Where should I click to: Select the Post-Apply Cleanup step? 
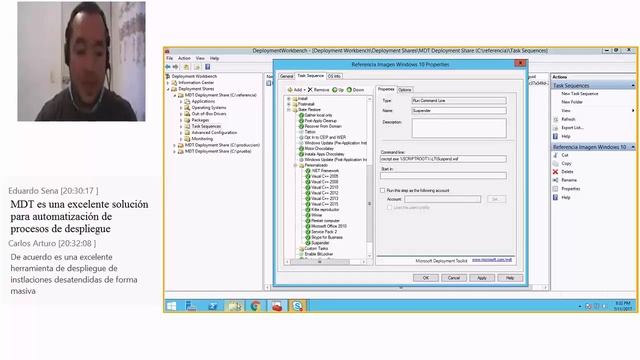(320, 121)
